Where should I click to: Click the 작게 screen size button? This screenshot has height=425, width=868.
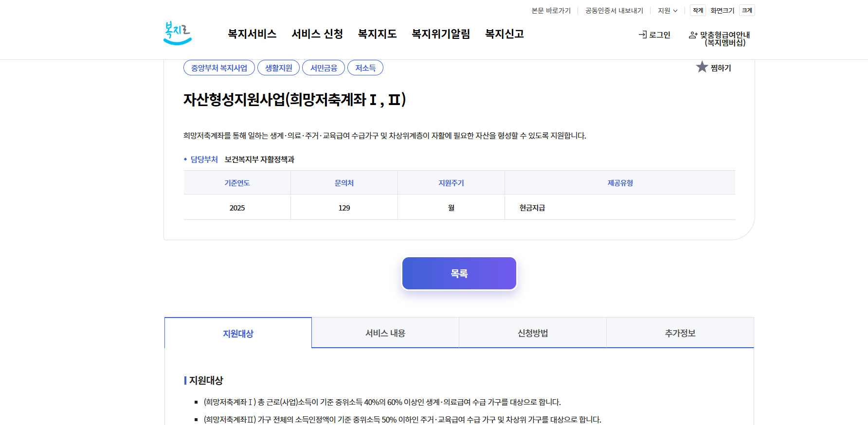tap(698, 10)
